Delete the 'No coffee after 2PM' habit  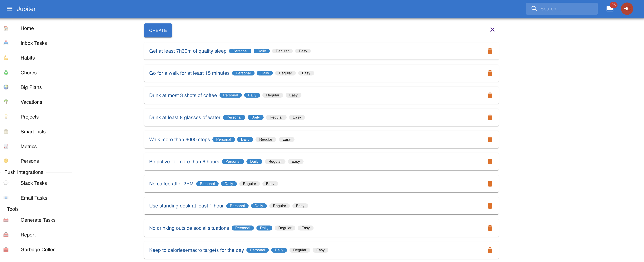[x=490, y=184]
